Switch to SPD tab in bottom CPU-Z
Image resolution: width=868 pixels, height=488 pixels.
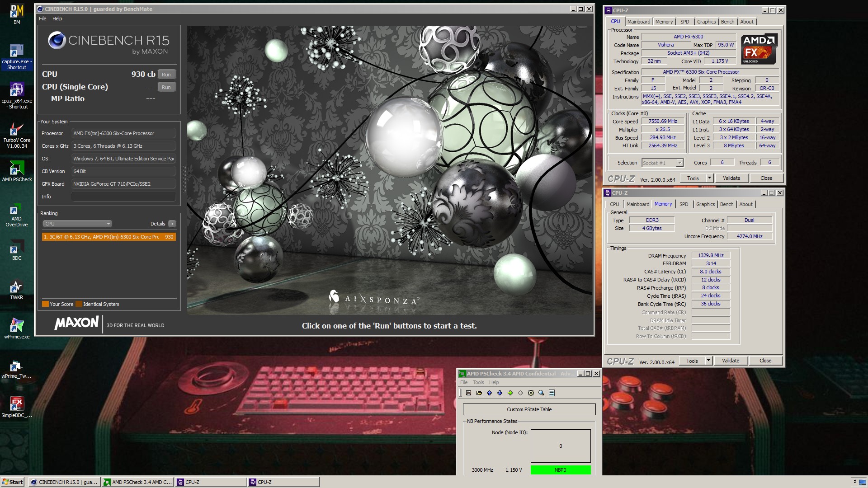(x=684, y=204)
